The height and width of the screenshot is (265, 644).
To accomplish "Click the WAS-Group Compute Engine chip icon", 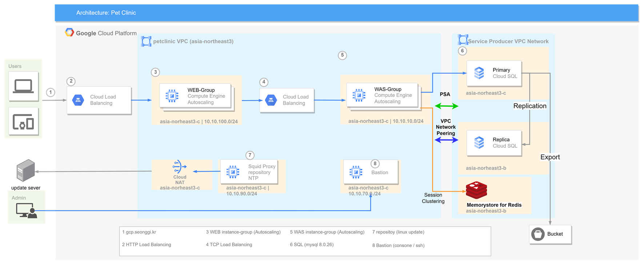I will pyautogui.click(x=359, y=95).
